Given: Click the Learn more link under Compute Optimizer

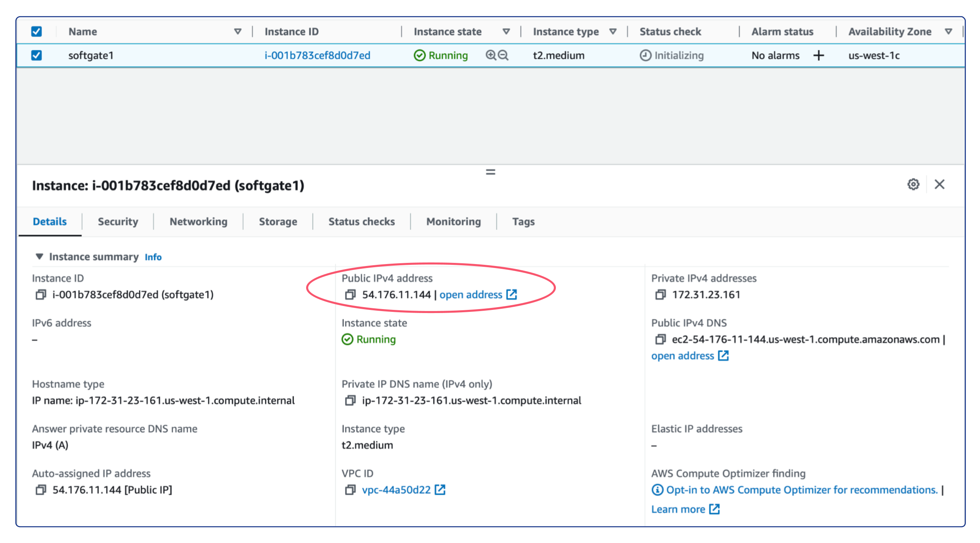Looking at the screenshot, I should tap(679, 509).
